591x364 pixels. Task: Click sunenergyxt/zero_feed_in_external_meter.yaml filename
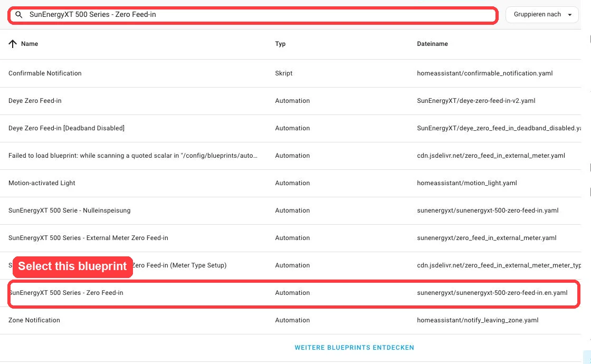[487, 238]
